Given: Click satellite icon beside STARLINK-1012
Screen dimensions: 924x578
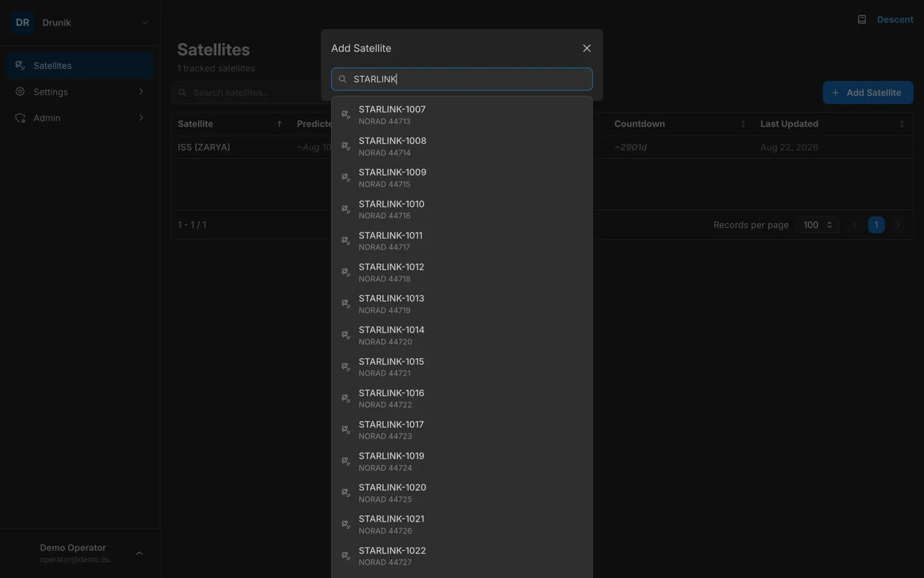Looking at the screenshot, I should 346,272.
